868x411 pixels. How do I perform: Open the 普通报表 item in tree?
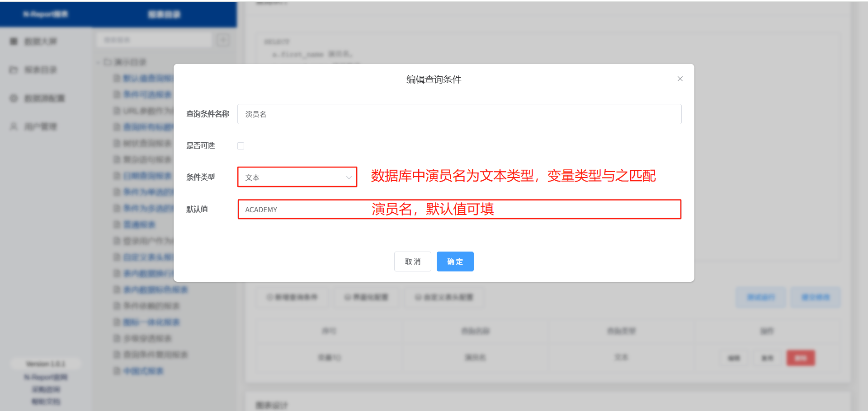139,224
